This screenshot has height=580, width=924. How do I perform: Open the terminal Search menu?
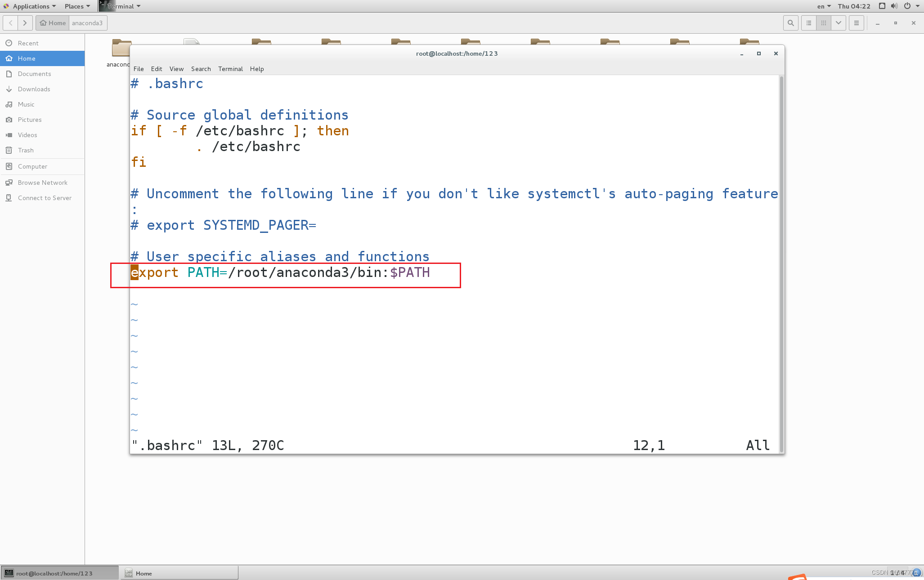point(201,69)
